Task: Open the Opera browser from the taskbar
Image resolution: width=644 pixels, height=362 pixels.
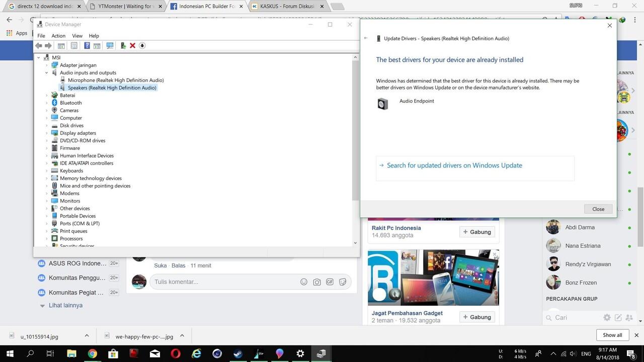Action: pyautogui.click(x=176, y=353)
